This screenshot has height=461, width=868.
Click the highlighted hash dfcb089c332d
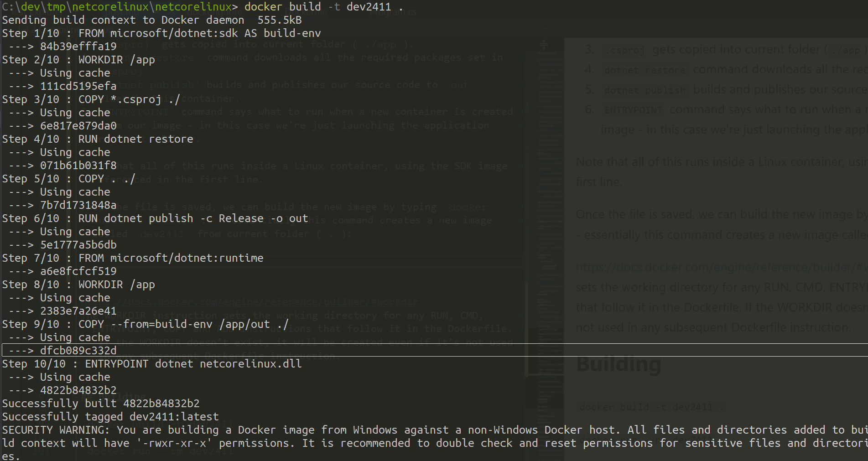pyautogui.click(x=78, y=351)
